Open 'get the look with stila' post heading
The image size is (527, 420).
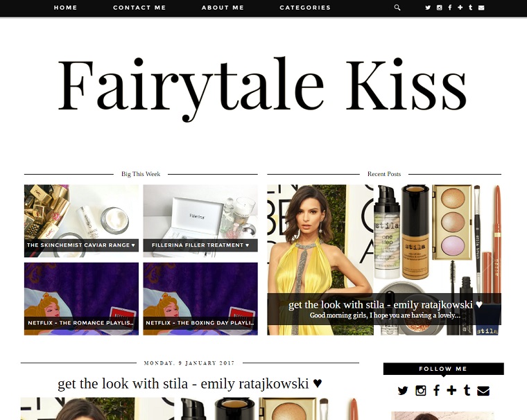(x=190, y=383)
